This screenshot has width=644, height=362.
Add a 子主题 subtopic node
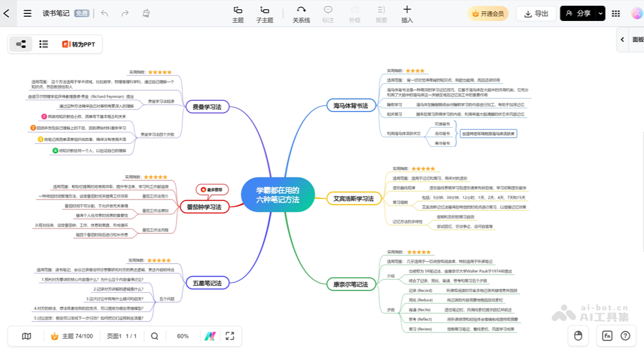265,14
